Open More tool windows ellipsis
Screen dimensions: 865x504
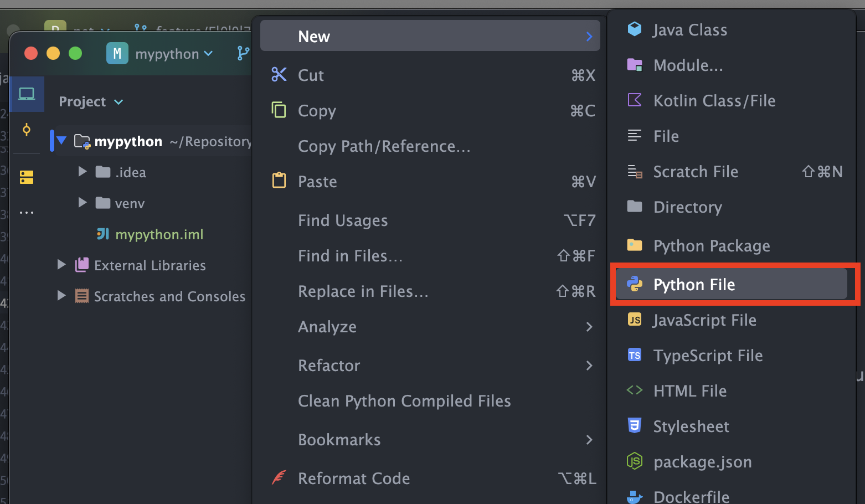27,213
